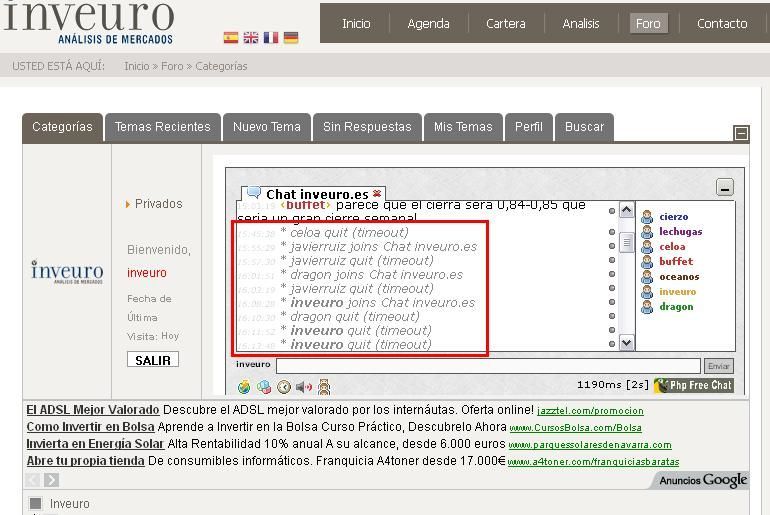Viewport: 770px width, 515px height.
Task: Toggle timestamps with the clock icon
Action: (284, 387)
